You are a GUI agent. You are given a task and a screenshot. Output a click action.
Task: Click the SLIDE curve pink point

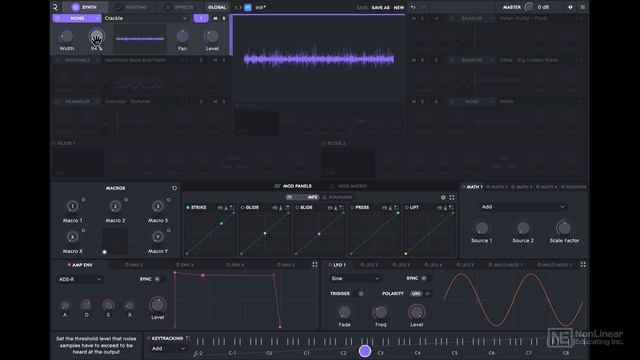(x=319, y=234)
